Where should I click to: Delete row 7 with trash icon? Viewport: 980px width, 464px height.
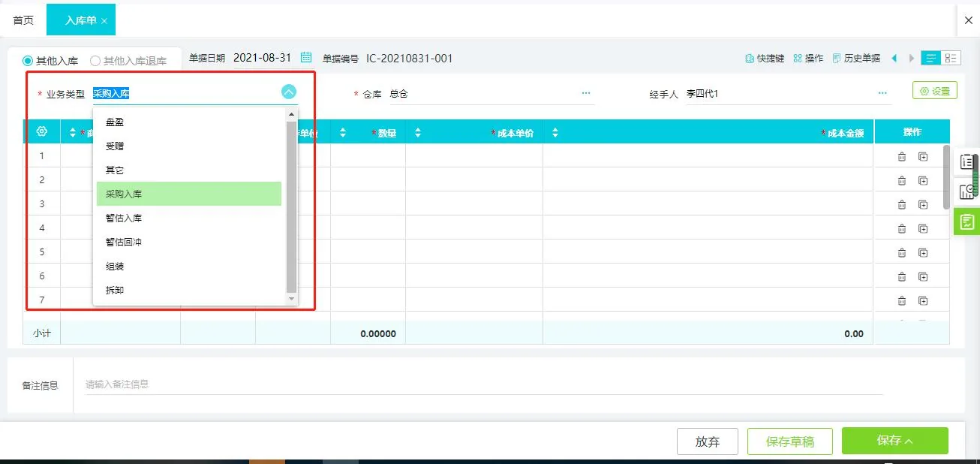(x=902, y=300)
